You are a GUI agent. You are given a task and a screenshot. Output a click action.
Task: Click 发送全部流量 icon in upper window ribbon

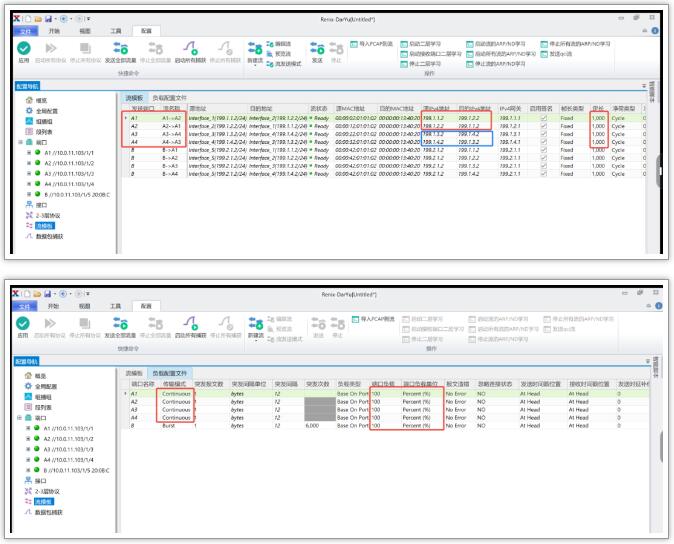click(x=121, y=50)
